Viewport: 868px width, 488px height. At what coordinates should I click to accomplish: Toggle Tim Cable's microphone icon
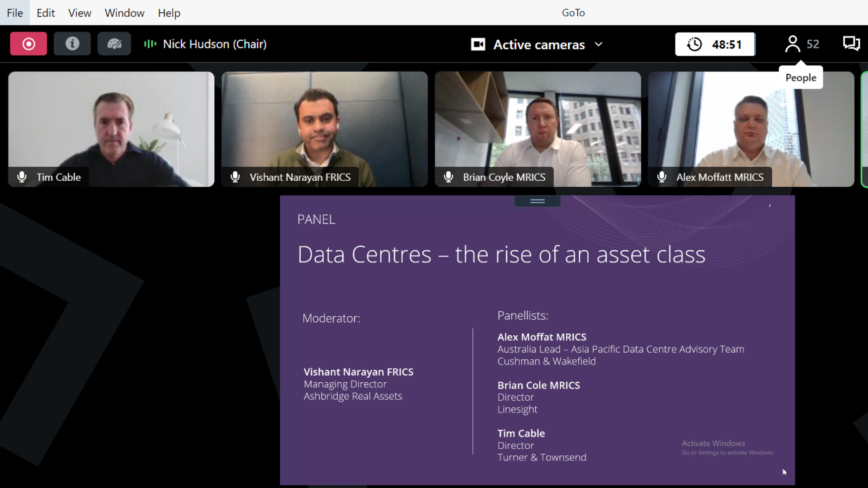point(22,177)
